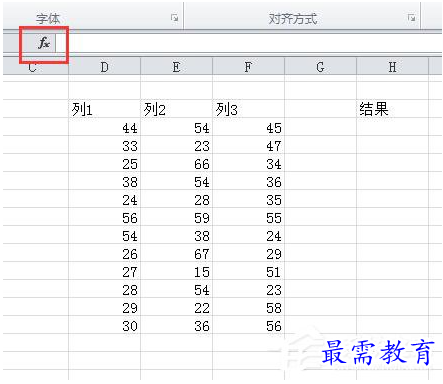
Task: Select column G header
Action: click(x=321, y=67)
